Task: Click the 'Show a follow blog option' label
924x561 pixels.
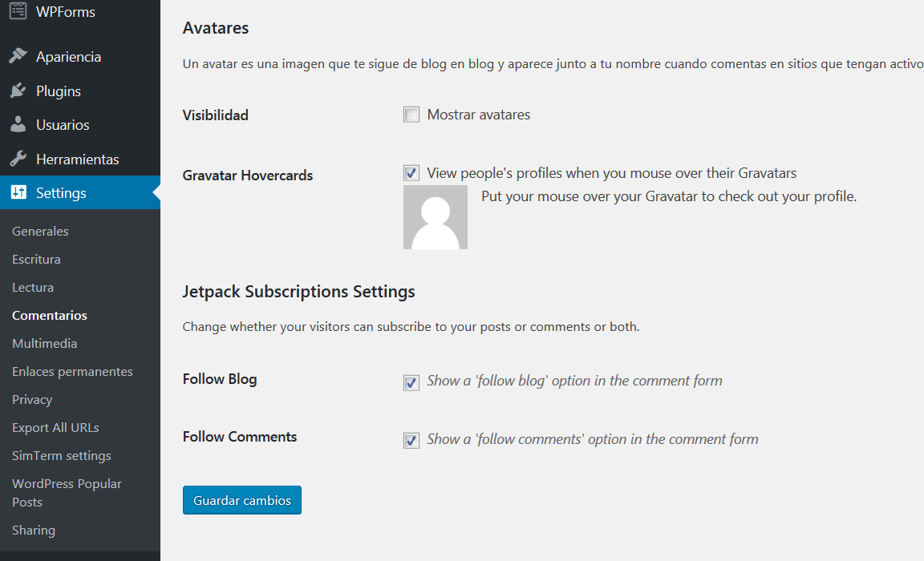Action: tap(574, 381)
